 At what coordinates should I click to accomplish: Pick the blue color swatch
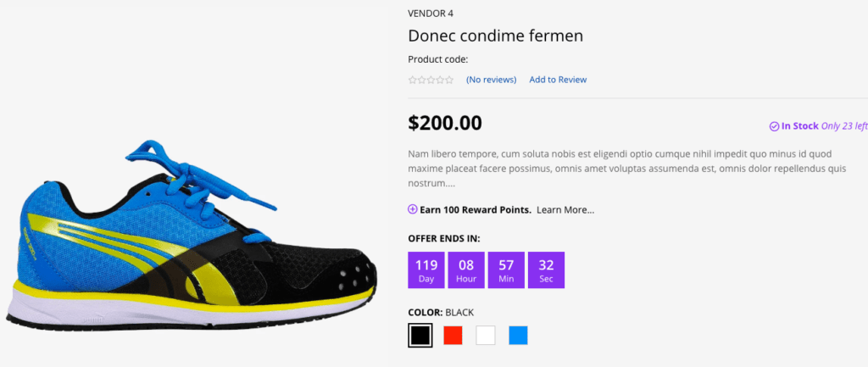coord(518,336)
